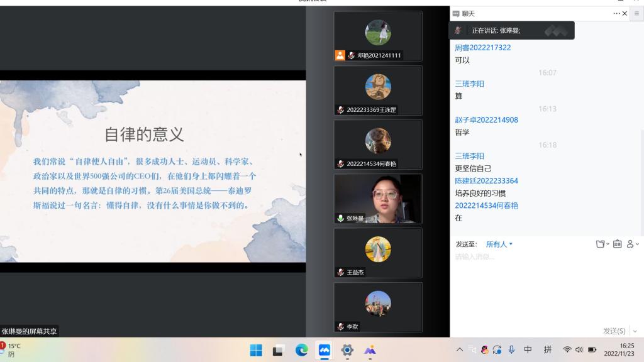The height and width of the screenshot is (362, 644).
Task: Click the QQ penguin tray icon
Action: click(484, 350)
